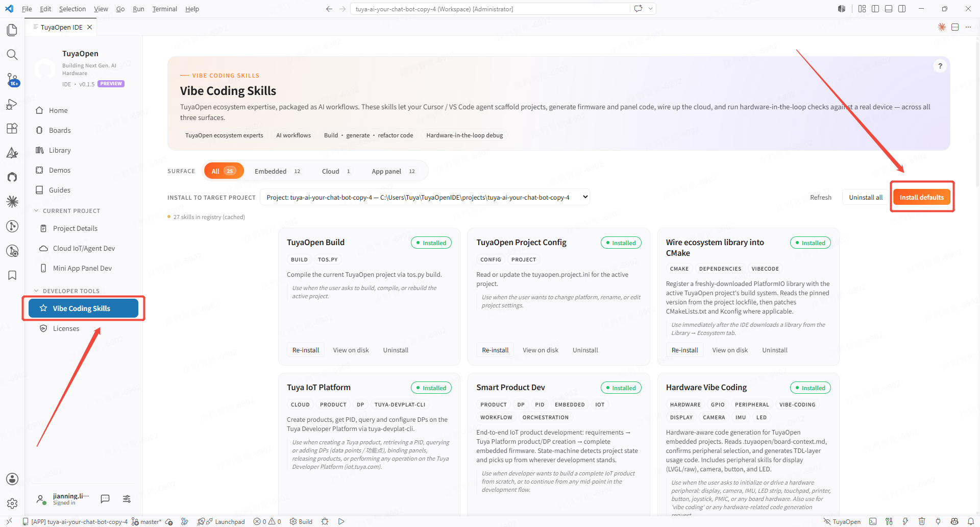Click the trash clean icon in status bar
Image resolution: width=980 pixels, height=527 pixels.
coord(922,521)
